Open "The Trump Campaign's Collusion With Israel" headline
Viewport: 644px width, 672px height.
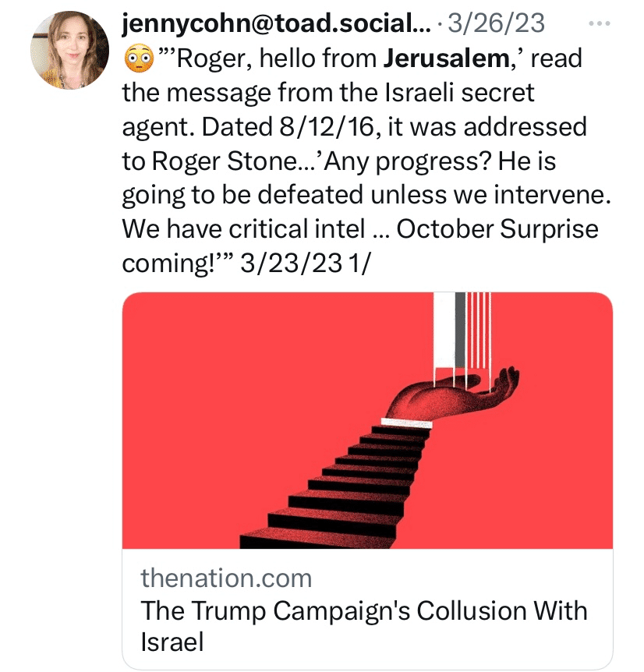tap(363, 625)
